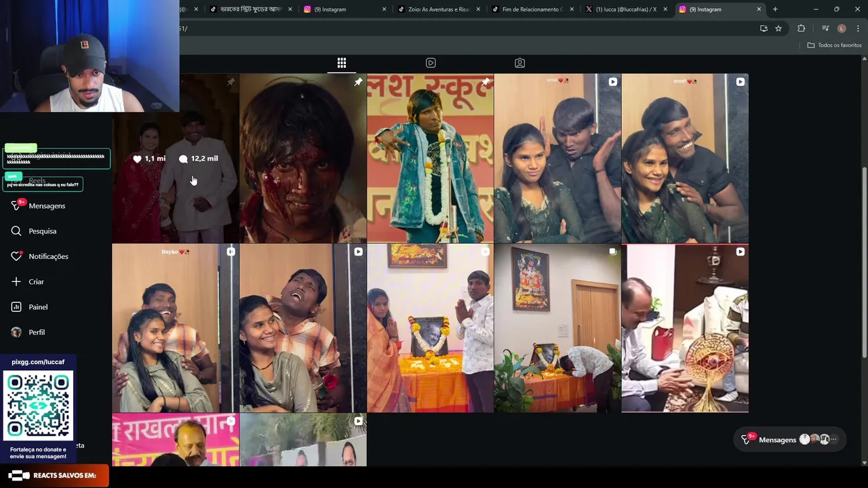Open the Bayko captioned couple reel
Screen dimensions: 868x488
tap(176, 328)
